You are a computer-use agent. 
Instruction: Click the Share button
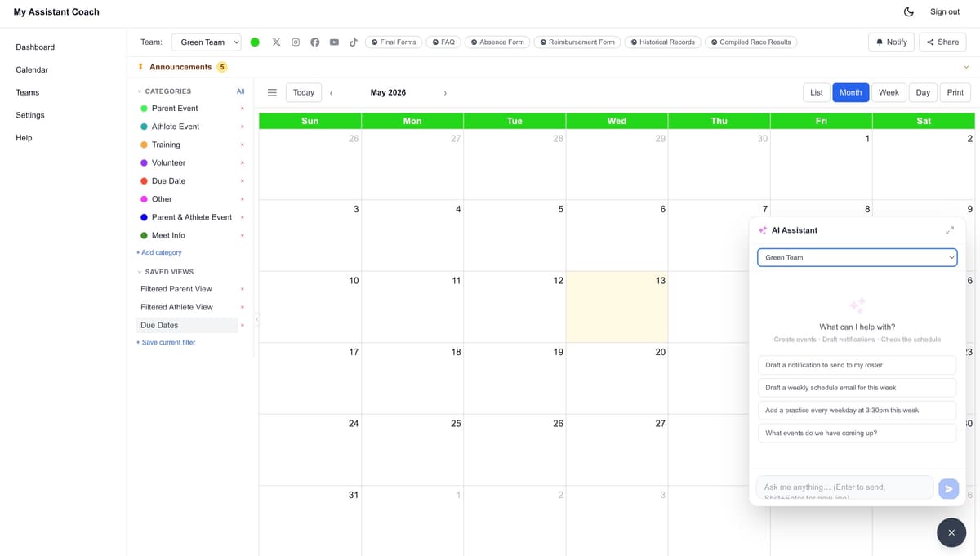point(942,42)
